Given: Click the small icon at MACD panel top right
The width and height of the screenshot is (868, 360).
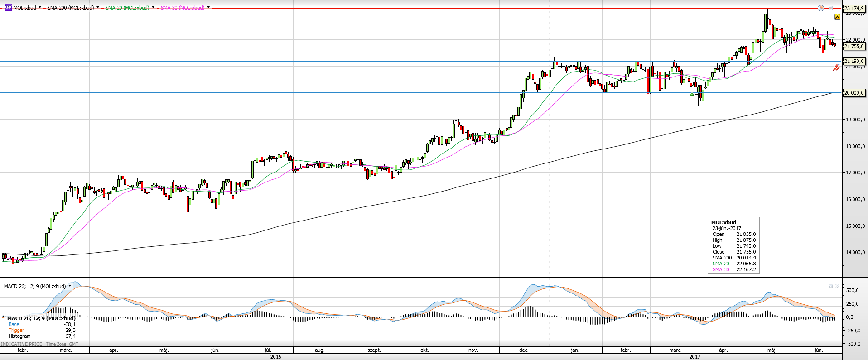Looking at the screenshot, I should point(831,286).
